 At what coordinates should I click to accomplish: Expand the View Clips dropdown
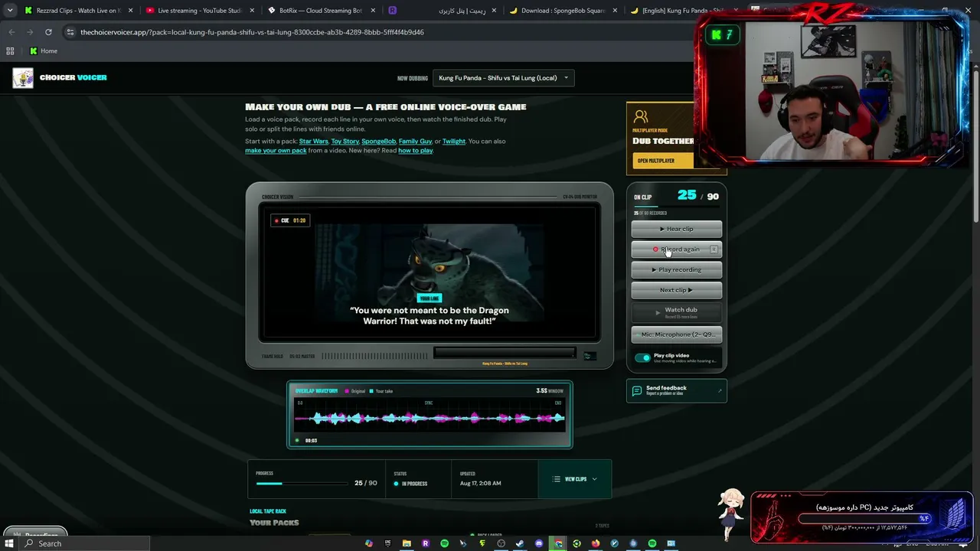coord(575,479)
